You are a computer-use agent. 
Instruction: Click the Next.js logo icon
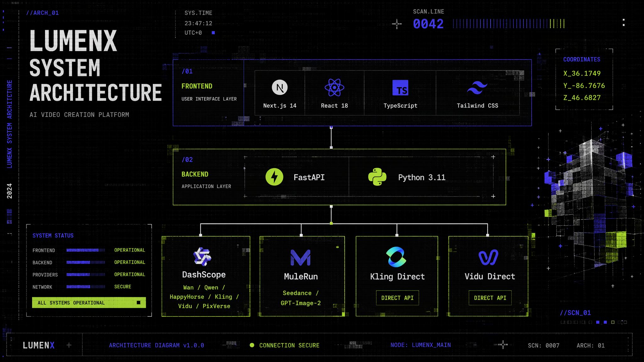click(x=280, y=87)
